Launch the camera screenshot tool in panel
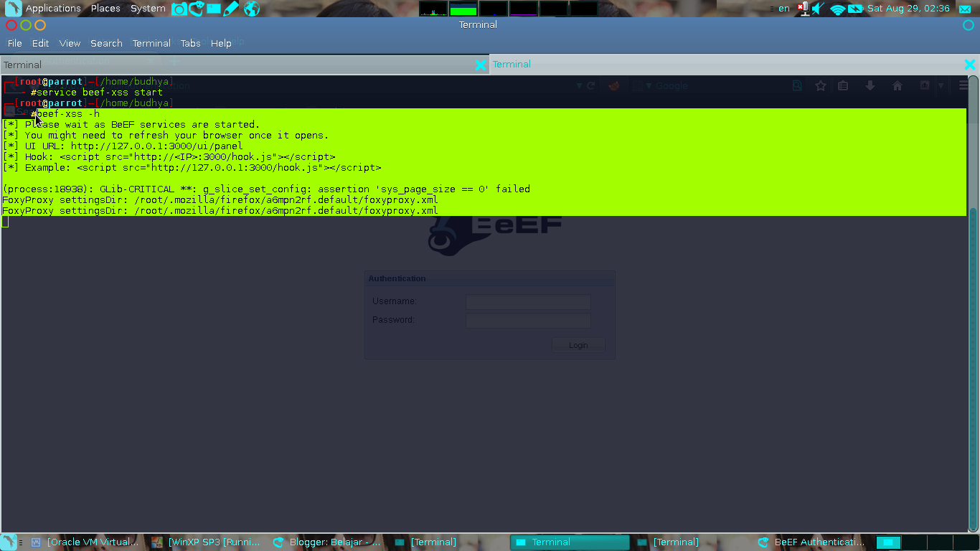This screenshot has height=551, width=980. point(179,9)
